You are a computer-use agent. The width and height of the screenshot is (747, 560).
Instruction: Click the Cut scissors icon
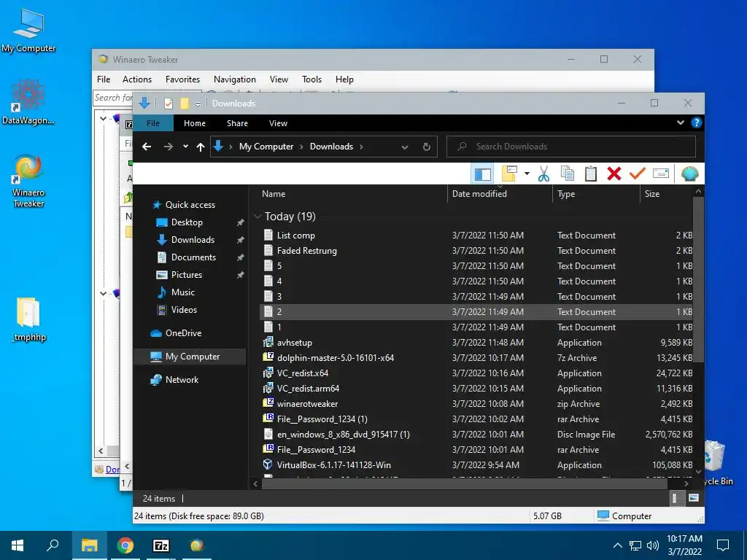coord(543,174)
